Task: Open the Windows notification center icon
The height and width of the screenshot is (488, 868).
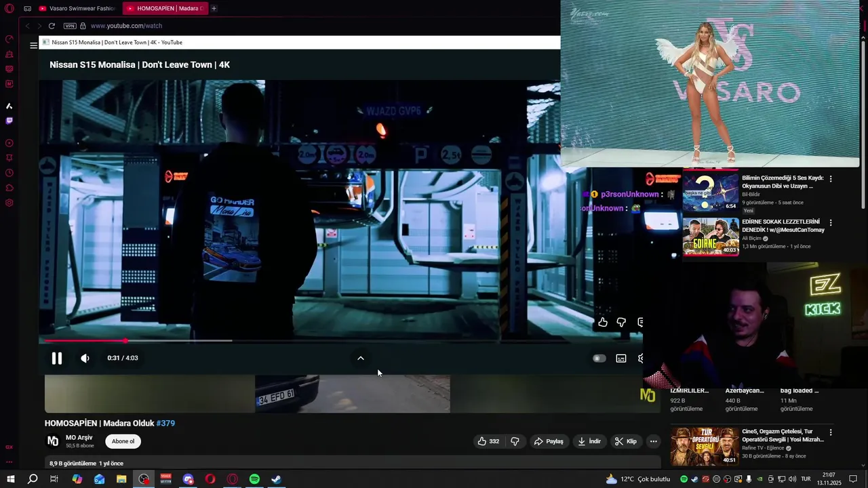Action: coord(854,479)
